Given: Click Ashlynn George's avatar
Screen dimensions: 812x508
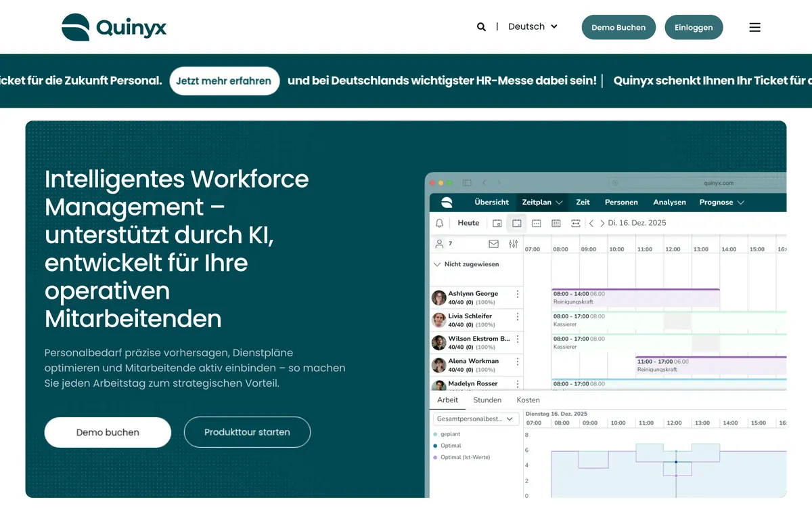Looking at the screenshot, I should pyautogui.click(x=439, y=297).
